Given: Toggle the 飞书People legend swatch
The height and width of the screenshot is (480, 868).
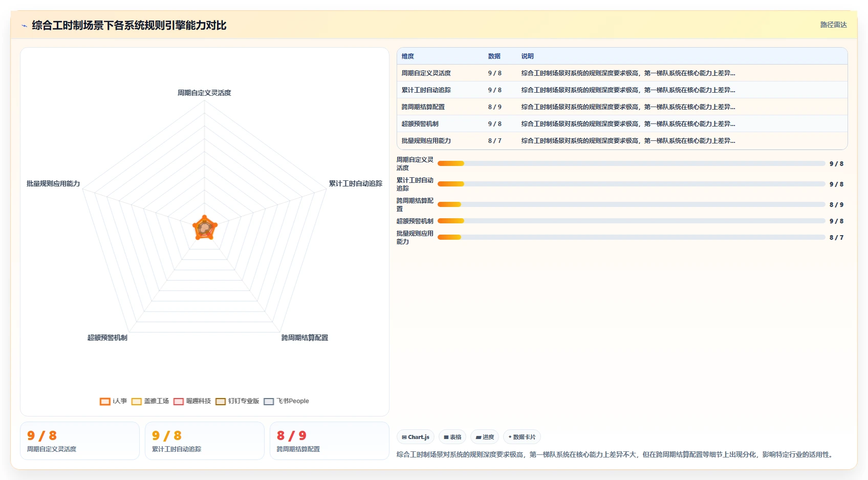Looking at the screenshot, I should pyautogui.click(x=269, y=402).
